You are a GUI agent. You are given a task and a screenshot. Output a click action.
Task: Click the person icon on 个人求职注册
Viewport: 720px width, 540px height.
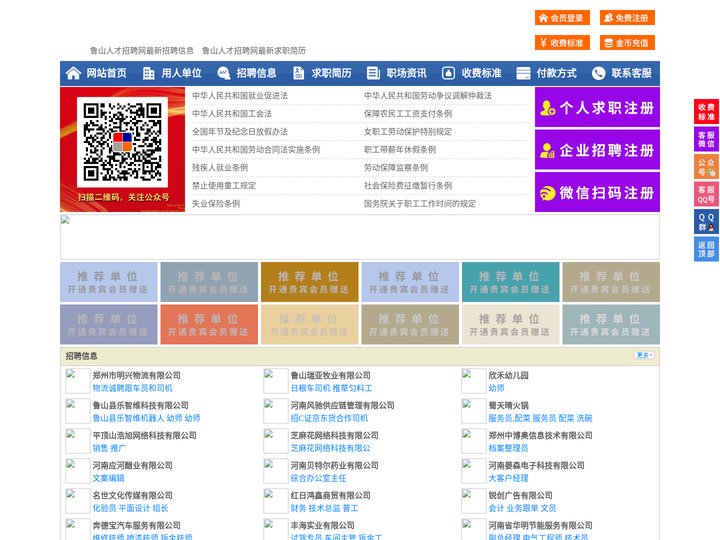[547, 108]
